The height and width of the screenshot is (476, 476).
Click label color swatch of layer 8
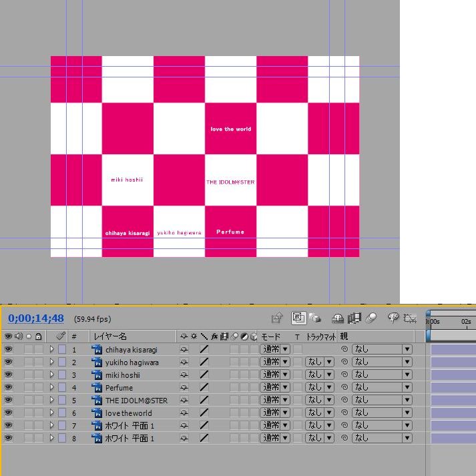pyautogui.click(x=62, y=438)
